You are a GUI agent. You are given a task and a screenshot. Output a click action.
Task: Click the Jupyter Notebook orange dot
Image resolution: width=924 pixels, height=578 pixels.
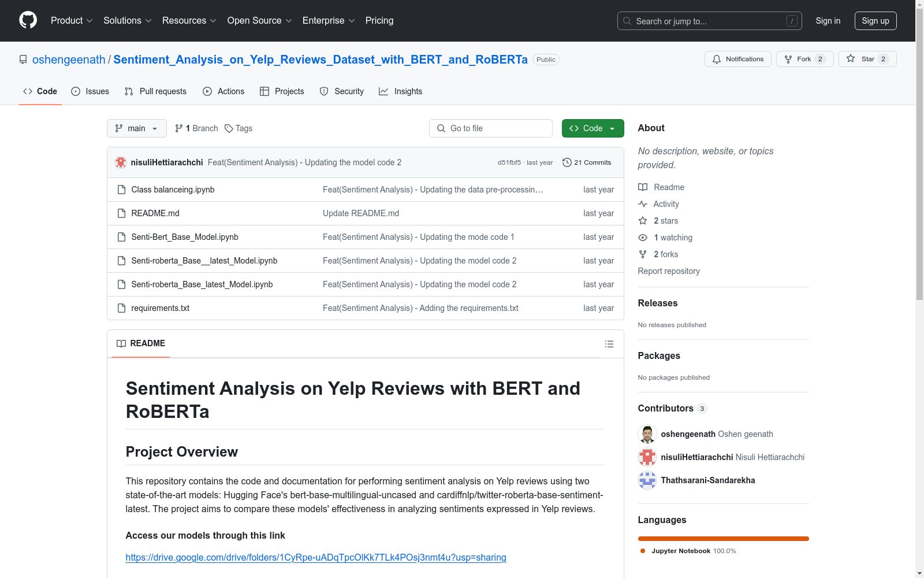pos(643,551)
